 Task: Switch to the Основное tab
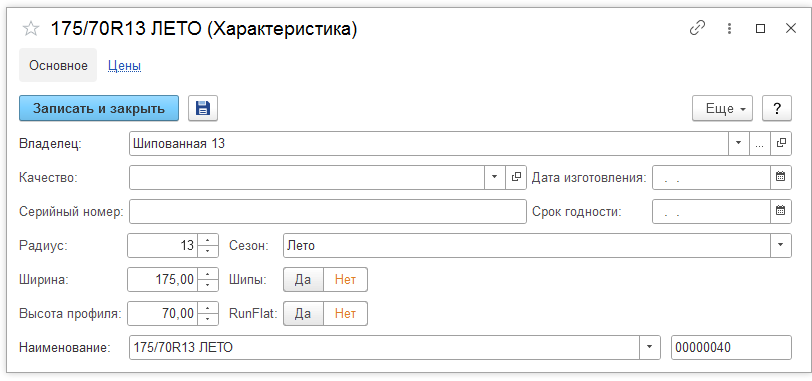click(58, 66)
